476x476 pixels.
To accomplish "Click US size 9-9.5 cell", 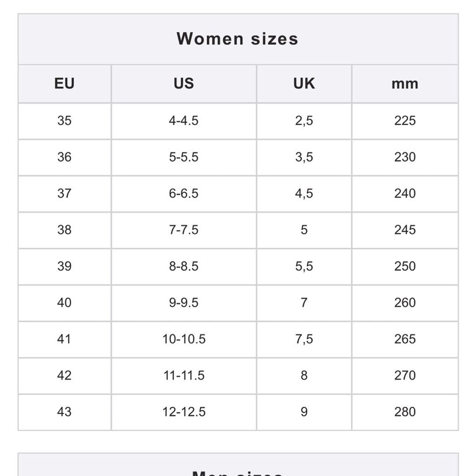I will point(184,303).
